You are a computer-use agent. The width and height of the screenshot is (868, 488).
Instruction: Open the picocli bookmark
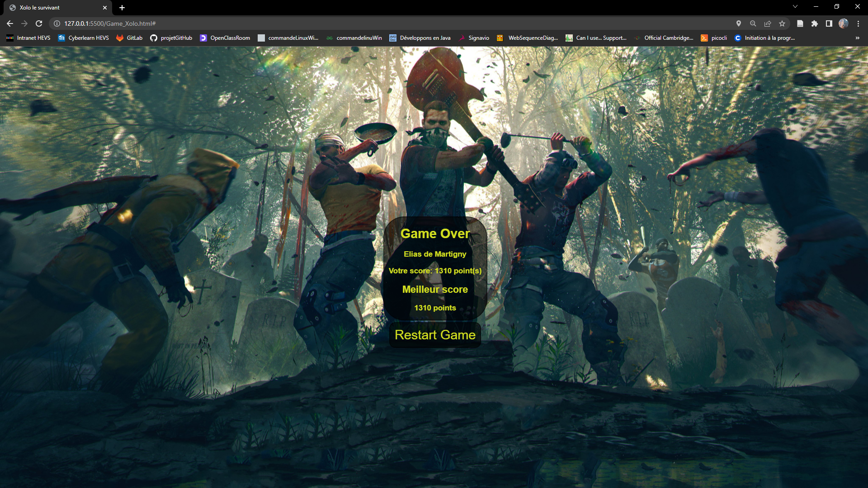pyautogui.click(x=714, y=38)
